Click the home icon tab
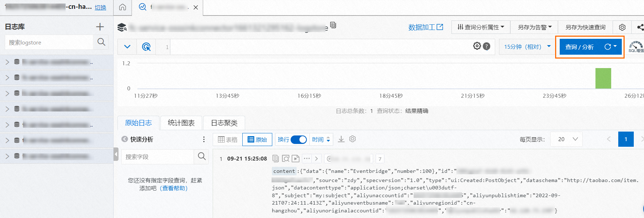Screen dimensions: 644x218 coord(122,7)
